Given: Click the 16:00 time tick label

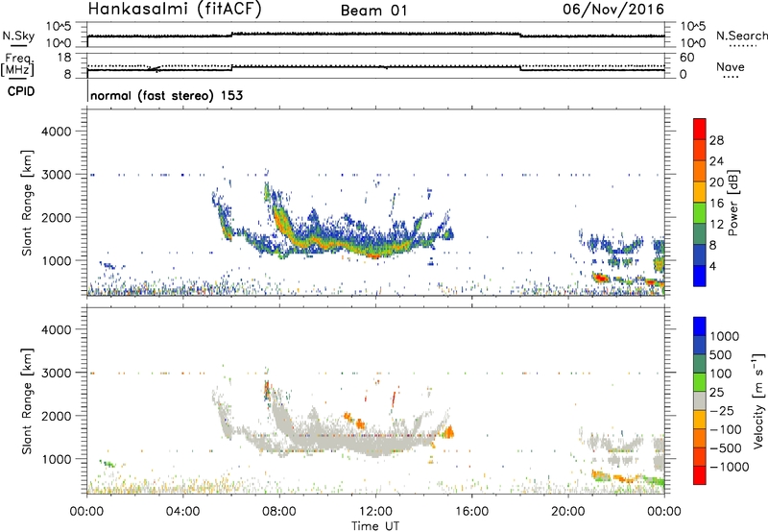Looking at the screenshot, I should 471,512.
